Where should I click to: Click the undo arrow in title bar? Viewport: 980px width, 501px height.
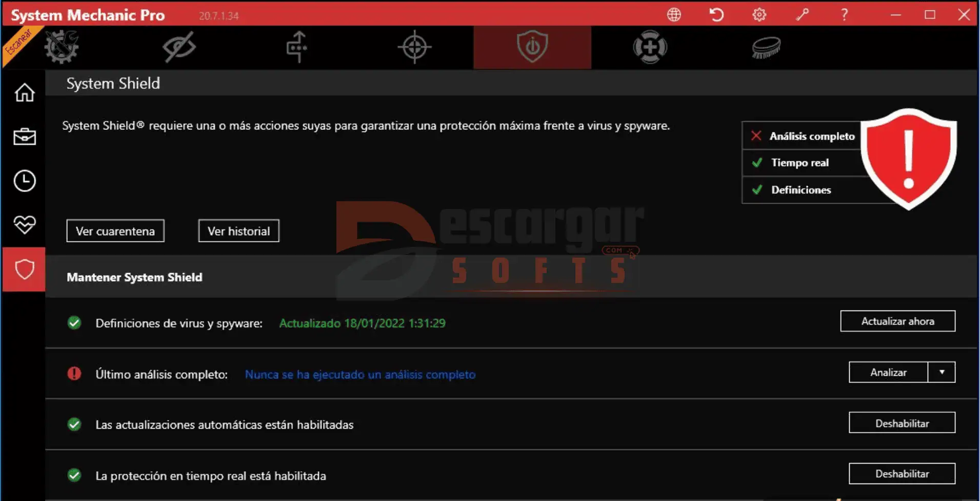(716, 14)
